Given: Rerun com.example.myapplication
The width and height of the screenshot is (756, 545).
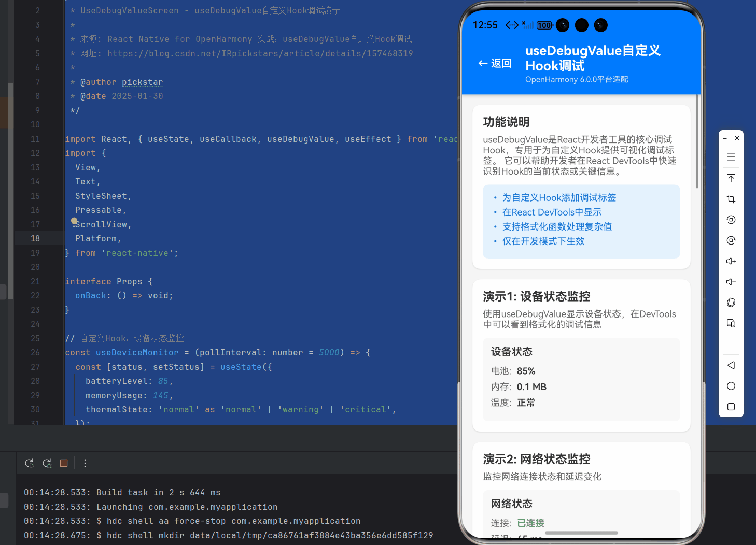Looking at the screenshot, I should click(x=29, y=463).
